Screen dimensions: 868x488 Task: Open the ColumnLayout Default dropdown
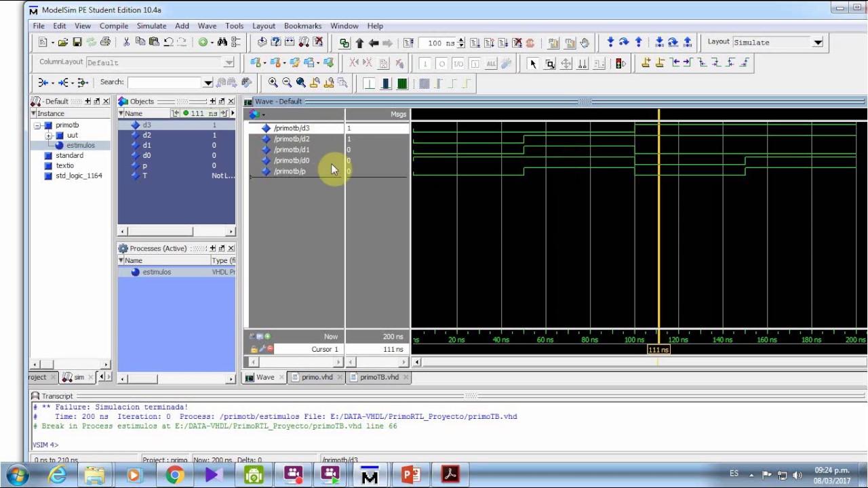229,63
